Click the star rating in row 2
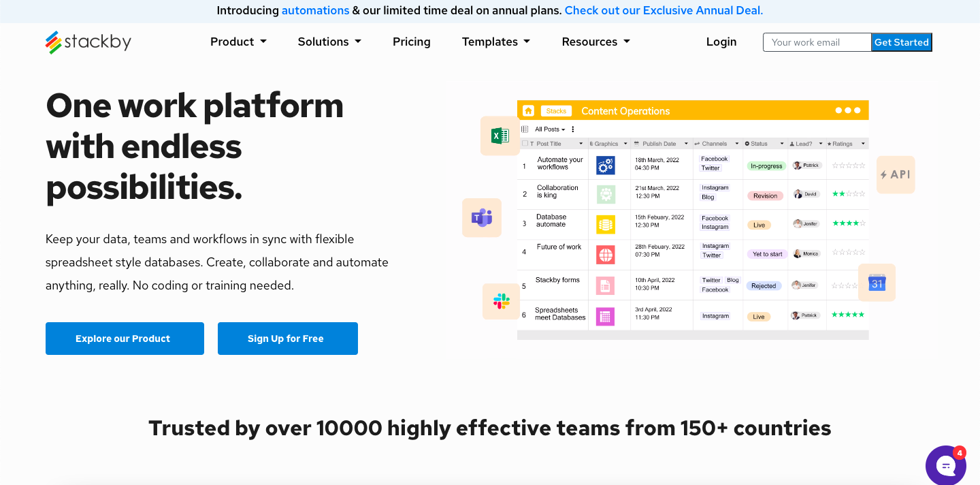Screen dimensions: 980x485 [849, 194]
